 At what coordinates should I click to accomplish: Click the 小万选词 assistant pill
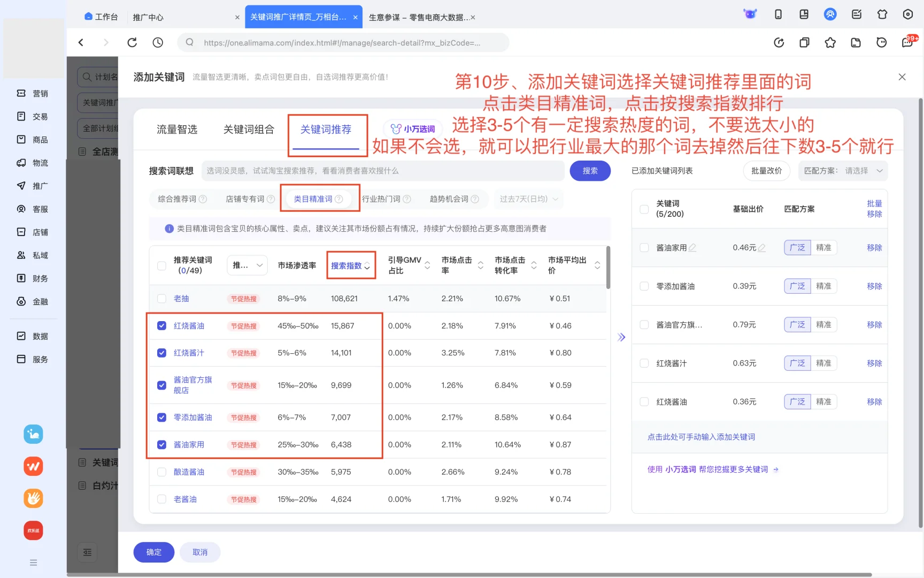(412, 128)
